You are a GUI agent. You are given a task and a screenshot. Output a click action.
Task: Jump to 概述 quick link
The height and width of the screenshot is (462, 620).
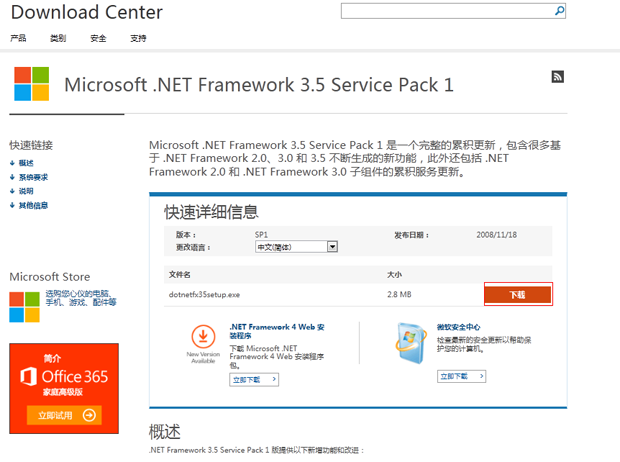[x=26, y=163]
